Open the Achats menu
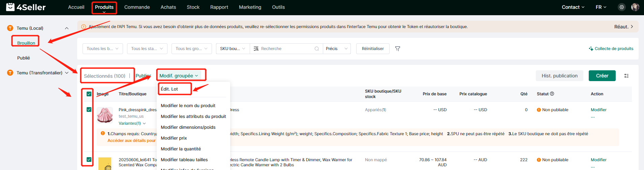Viewport: 644px width, 170px height. 168,7
